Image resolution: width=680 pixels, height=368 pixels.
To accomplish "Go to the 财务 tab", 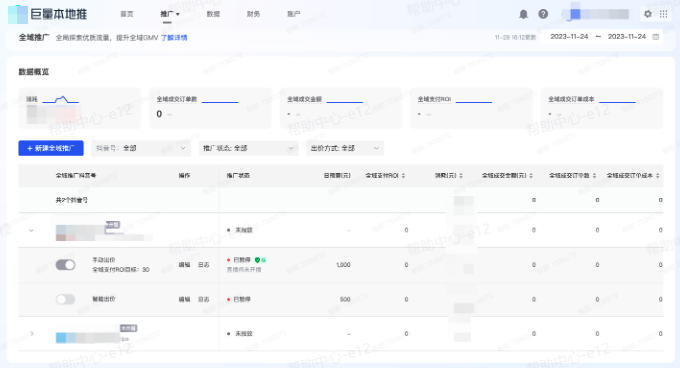I will coord(253,14).
